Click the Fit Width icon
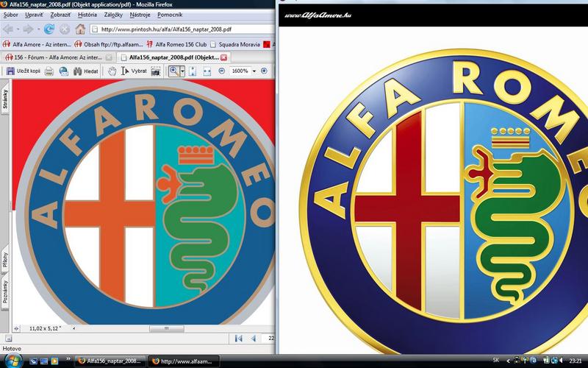The image size is (588, 368). 207,71
